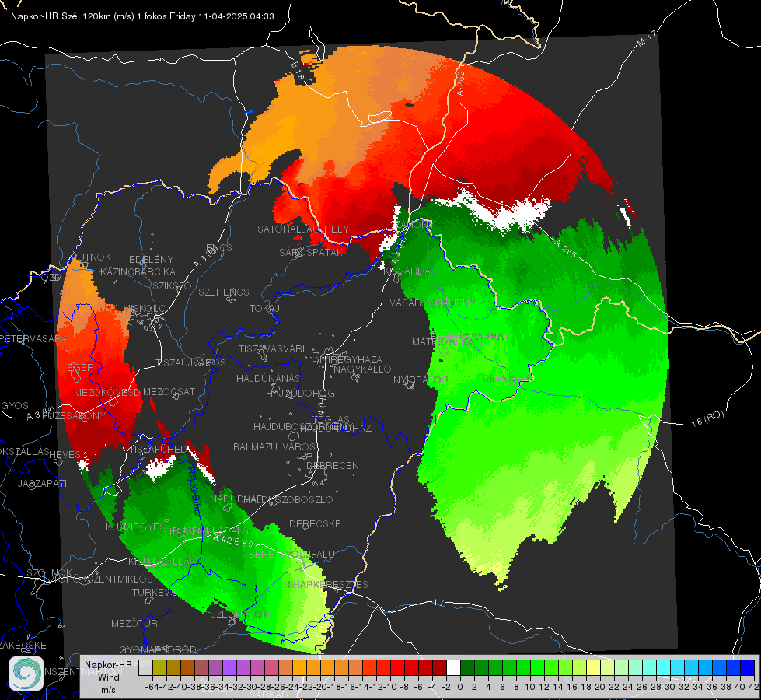The height and width of the screenshot is (700, 761).
Task: Click the PETERVASARA label
Action: click(x=34, y=338)
